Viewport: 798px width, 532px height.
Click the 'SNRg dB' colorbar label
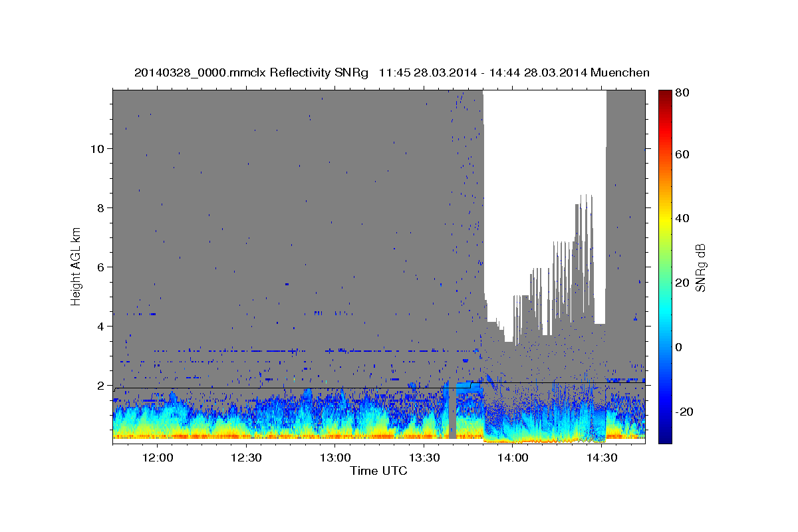pos(700,268)
